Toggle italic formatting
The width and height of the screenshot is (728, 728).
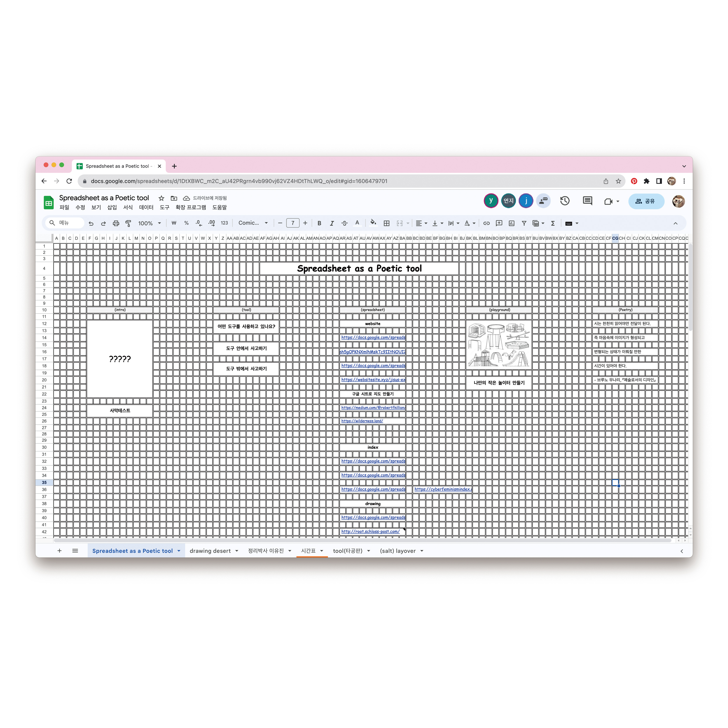(332, 223)
